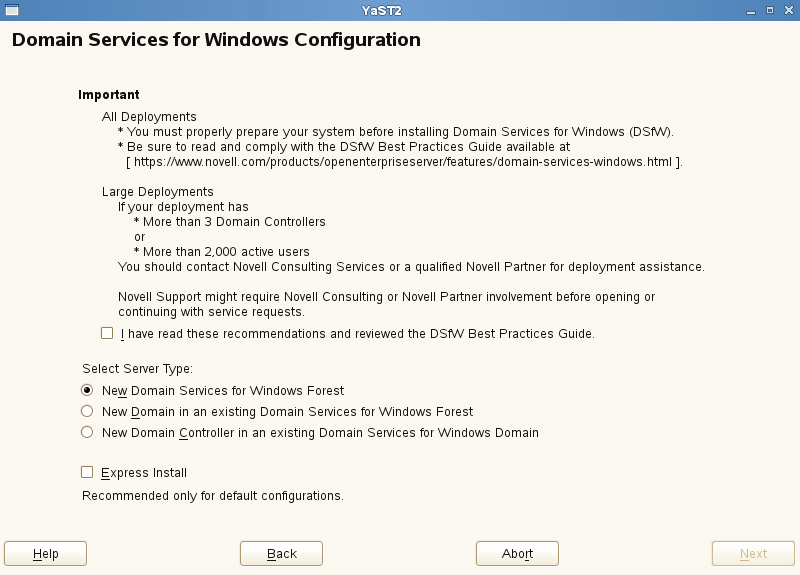Abort the DSfW configuration
This screenshot has height=575, width=800.
(x=517, y=553)
